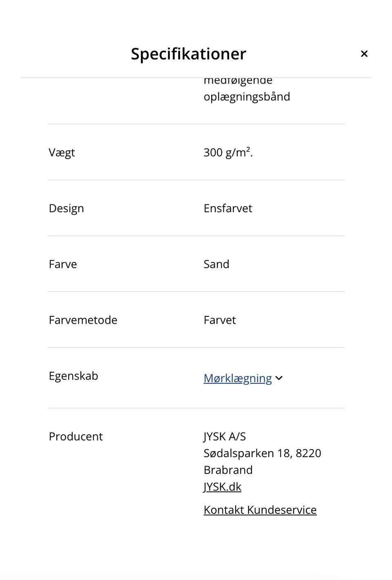Open the Mørklægning property link
Screen dimensions: 392x580
pyautogui.click(x=238, y=378)
